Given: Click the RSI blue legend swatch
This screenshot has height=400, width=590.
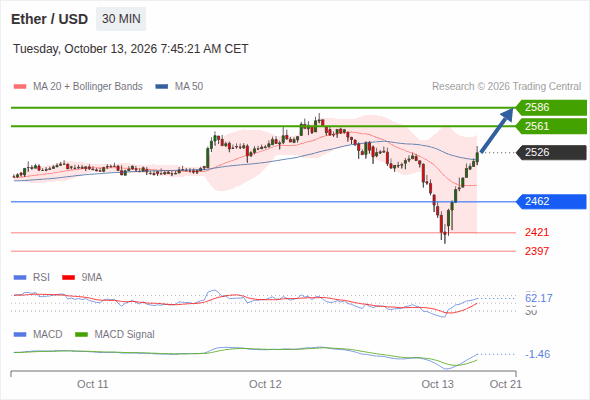Looking at the screenshot, I should [20, 278].
